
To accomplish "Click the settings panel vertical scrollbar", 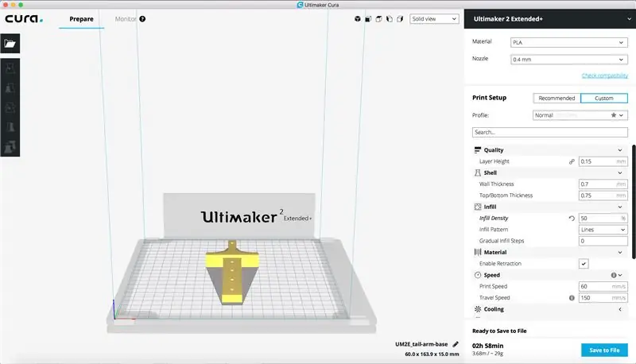I will [634, 201].
